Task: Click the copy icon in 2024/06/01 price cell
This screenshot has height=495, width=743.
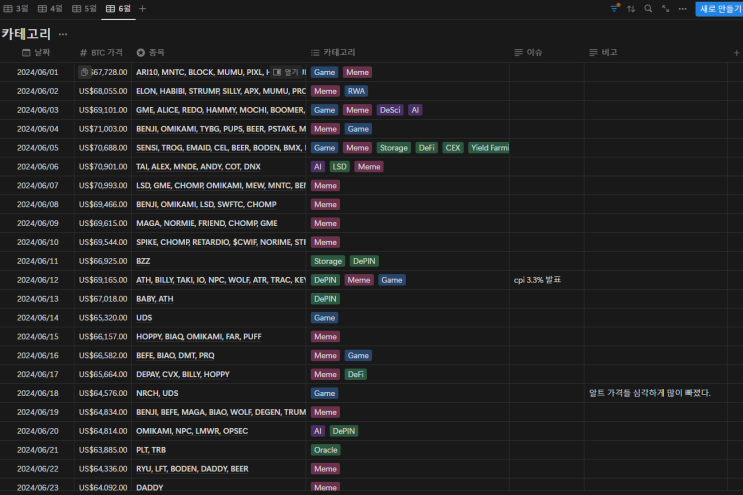Action: point(84,72)
